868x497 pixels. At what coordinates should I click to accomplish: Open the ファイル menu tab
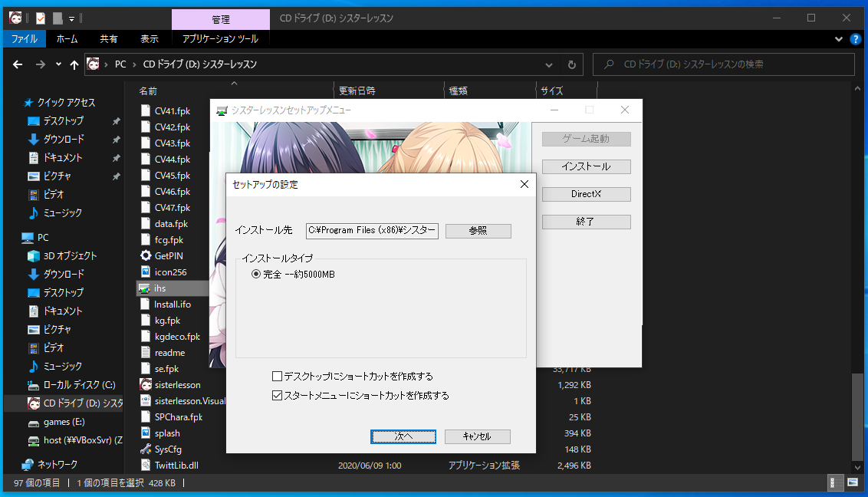[25, 38]
